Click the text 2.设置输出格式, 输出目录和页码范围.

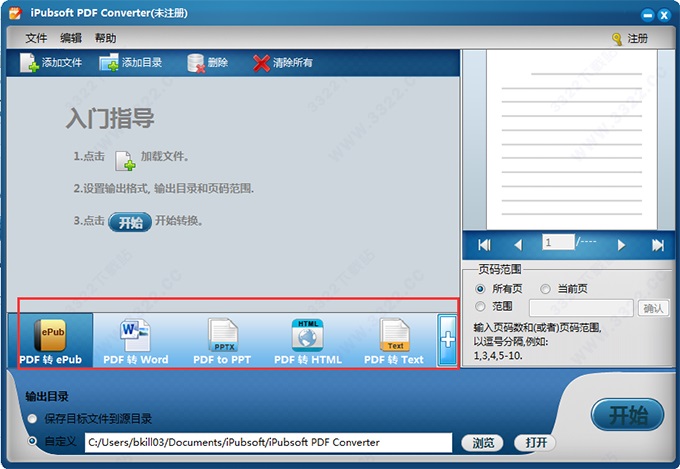[163, 189]
